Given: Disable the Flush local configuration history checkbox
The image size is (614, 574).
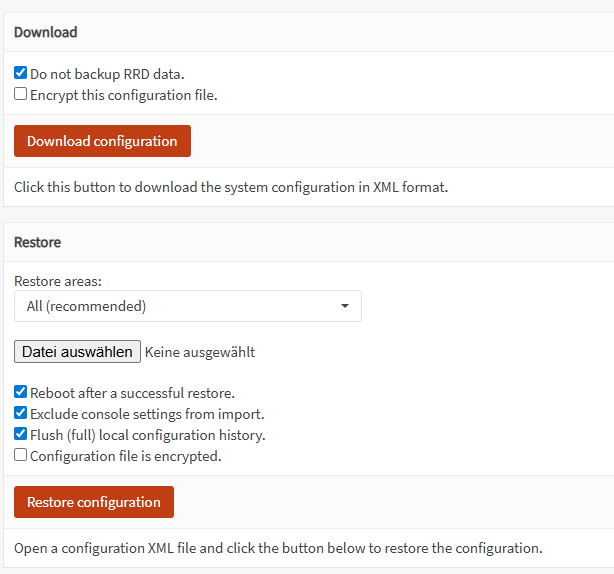Looking at the screenshot, I should [20, 434].
